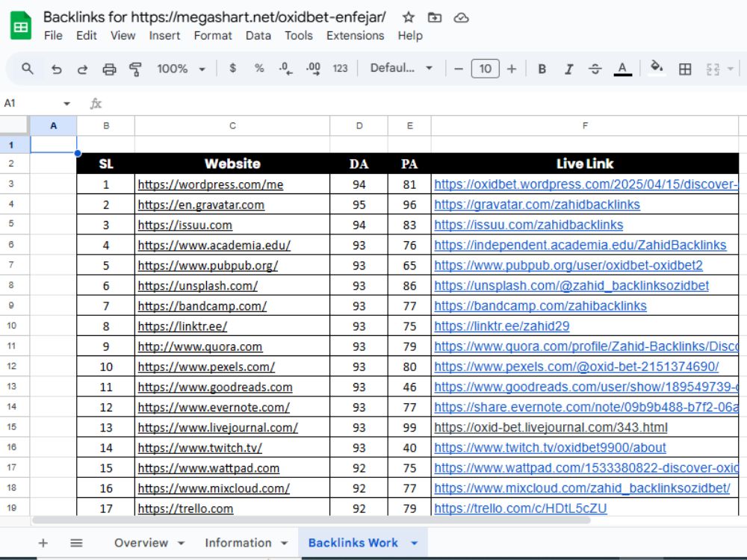Viewport: 747px width, 560px height.
Task: Click the formula bar input
Action: 424,103
